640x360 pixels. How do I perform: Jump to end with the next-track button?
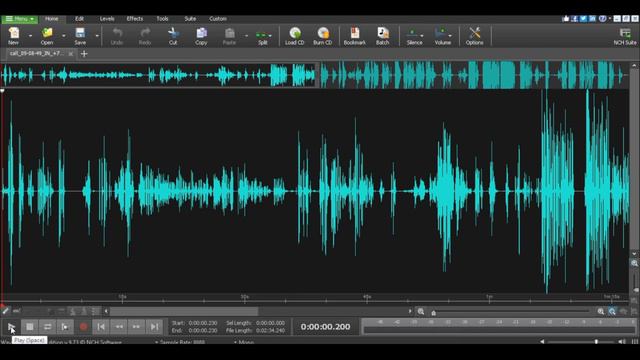pyautogui.click(x=154, y=327)
